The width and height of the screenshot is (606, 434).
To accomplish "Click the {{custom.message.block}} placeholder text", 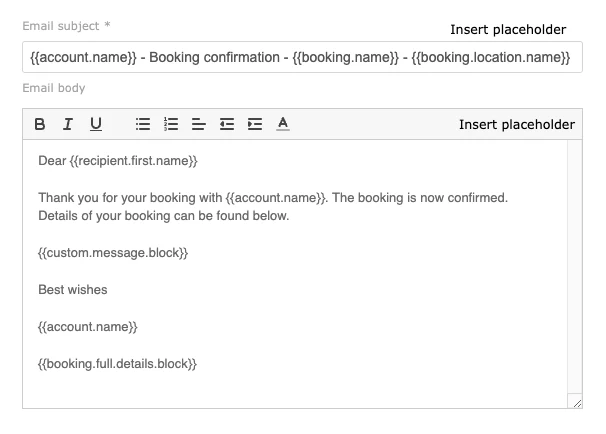I will coord(113,253).
